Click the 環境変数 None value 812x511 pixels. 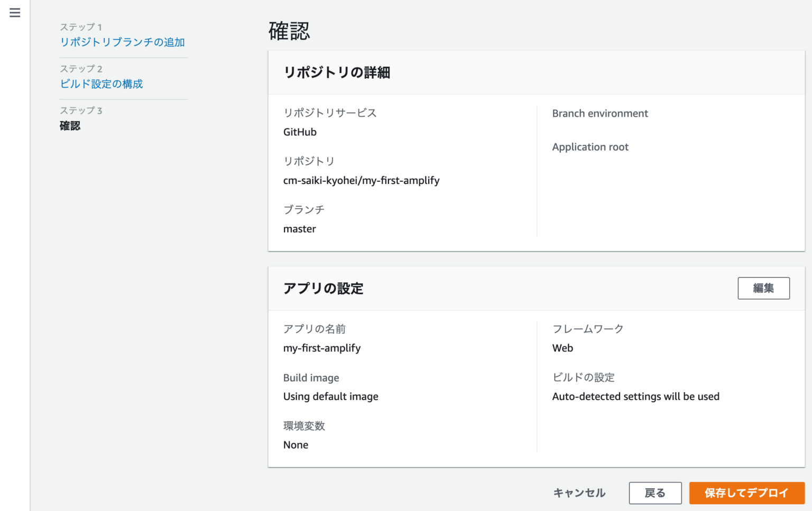pyautogui.click(x=296, y=444)
